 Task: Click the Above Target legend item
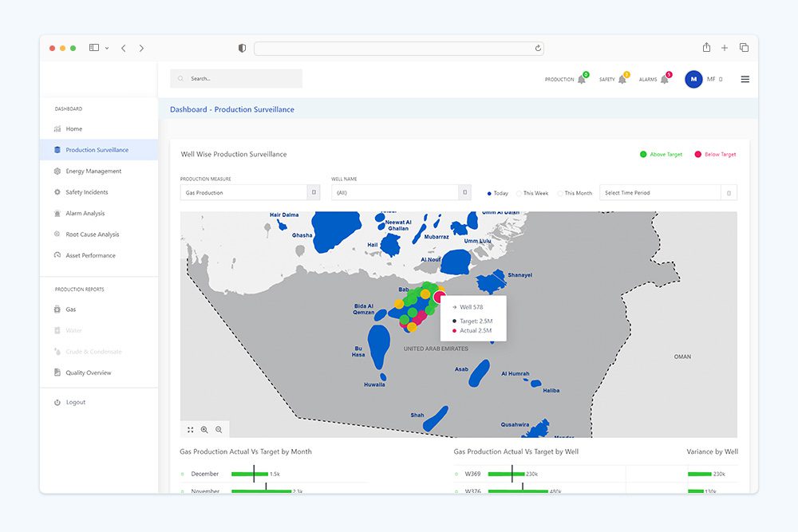point(661,154)
